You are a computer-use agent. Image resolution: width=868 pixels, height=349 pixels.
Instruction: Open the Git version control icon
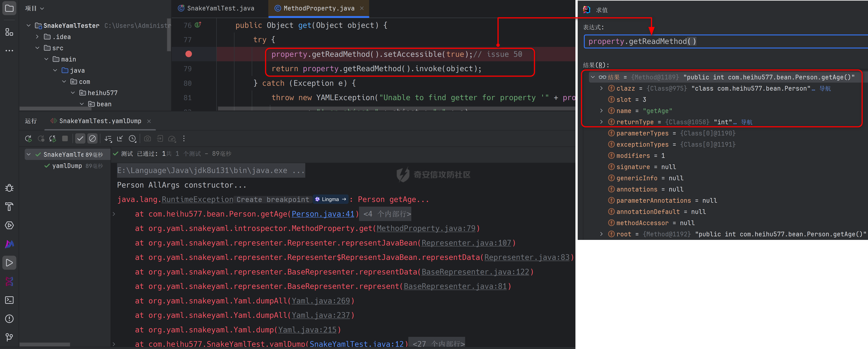pos(10,337)
